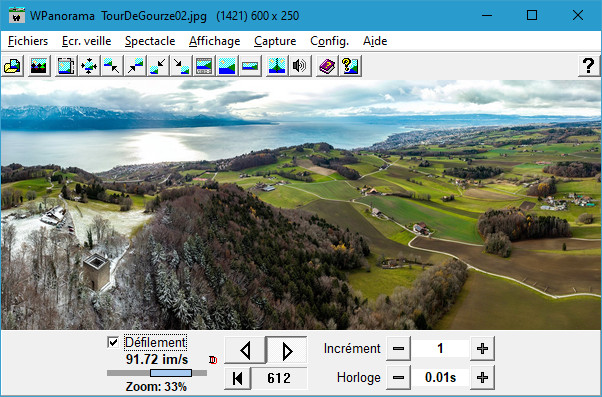The width and height of the screenshot is (602, 397).
Task: Click the large question mark button at the toolbar's end
Action: point(589,66)
